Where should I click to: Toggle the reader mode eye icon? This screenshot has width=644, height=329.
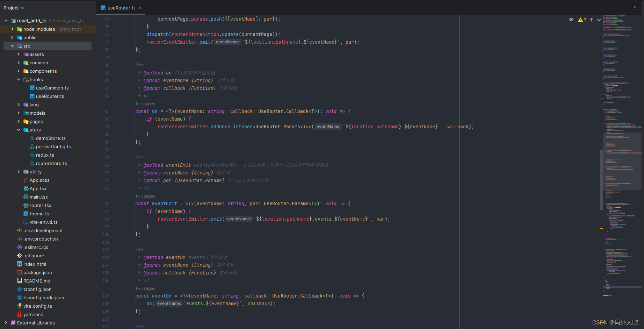tap(571, 20)
